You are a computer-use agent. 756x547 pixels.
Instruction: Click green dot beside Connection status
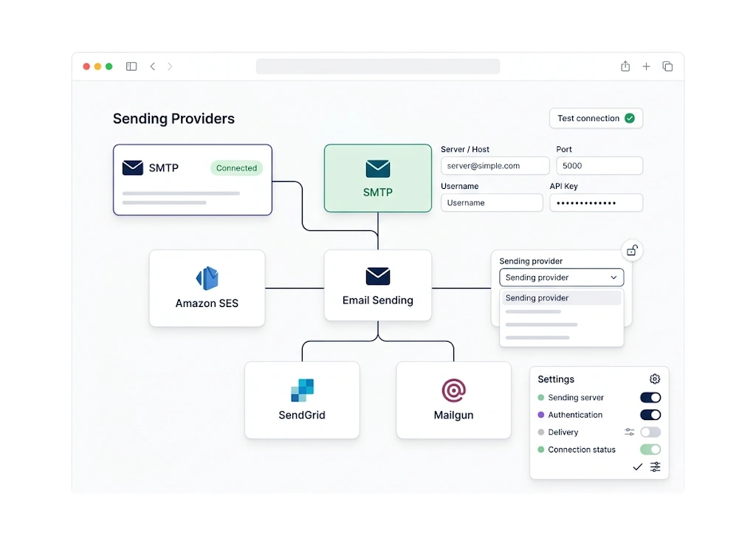pos(541,450)
